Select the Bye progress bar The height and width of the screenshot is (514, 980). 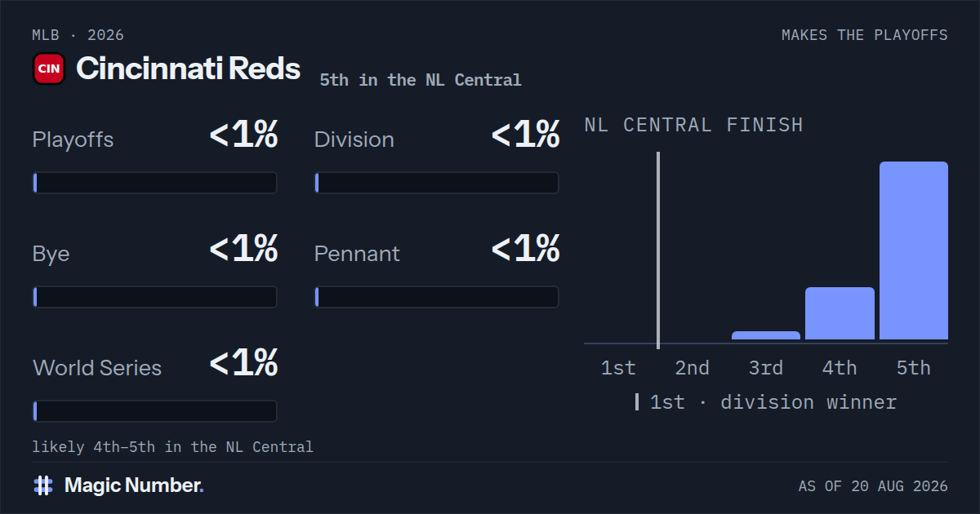point(155,297)
